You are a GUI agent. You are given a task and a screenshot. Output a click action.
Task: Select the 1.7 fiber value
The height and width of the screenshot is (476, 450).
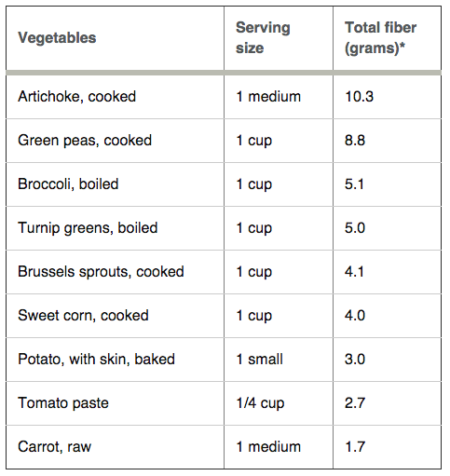[x=355, y=447]
